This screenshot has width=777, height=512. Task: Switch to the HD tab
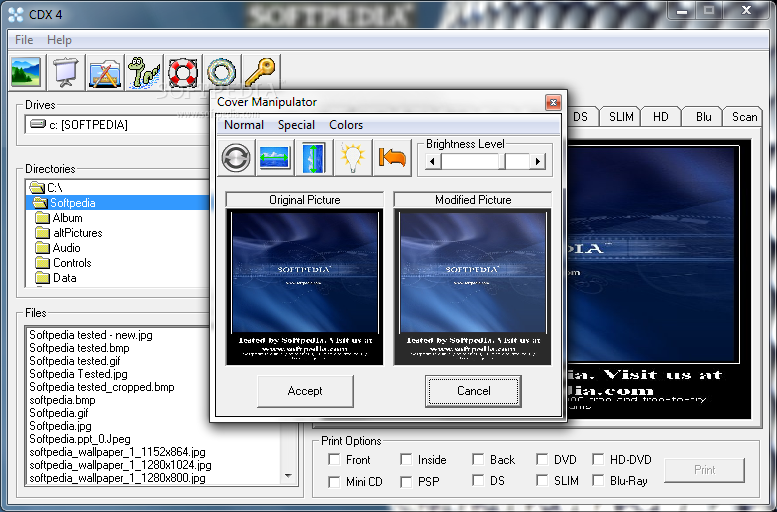coord(661,117)
